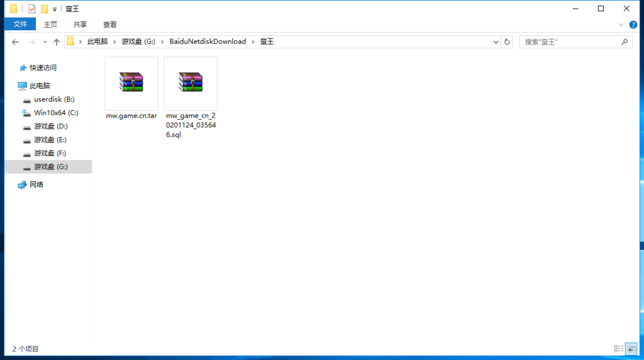Maximize the 蛮王 Explorer window

[601, 9]
